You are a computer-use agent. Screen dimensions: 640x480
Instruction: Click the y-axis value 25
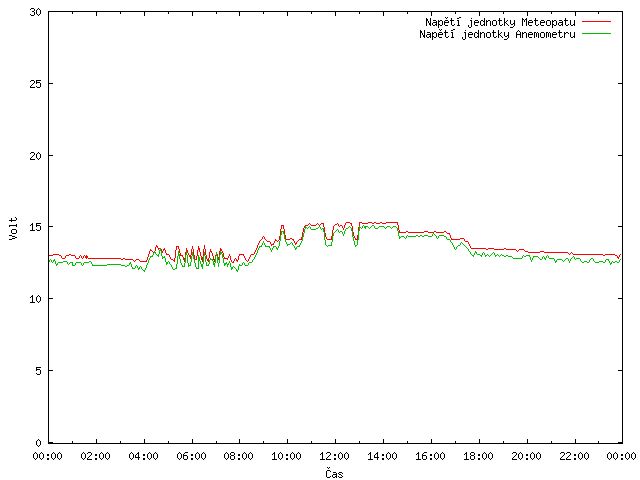36,84
